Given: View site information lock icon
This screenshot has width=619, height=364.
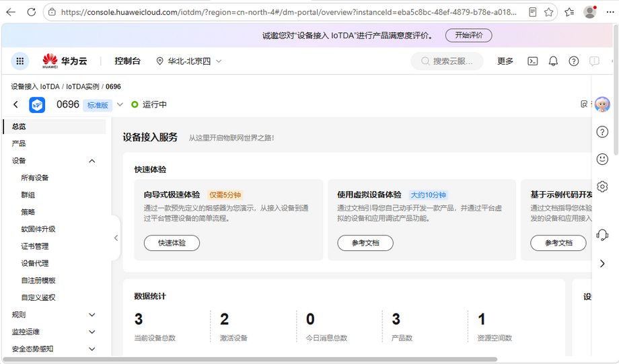Looking at the screenshot, I should pos(52,12).
